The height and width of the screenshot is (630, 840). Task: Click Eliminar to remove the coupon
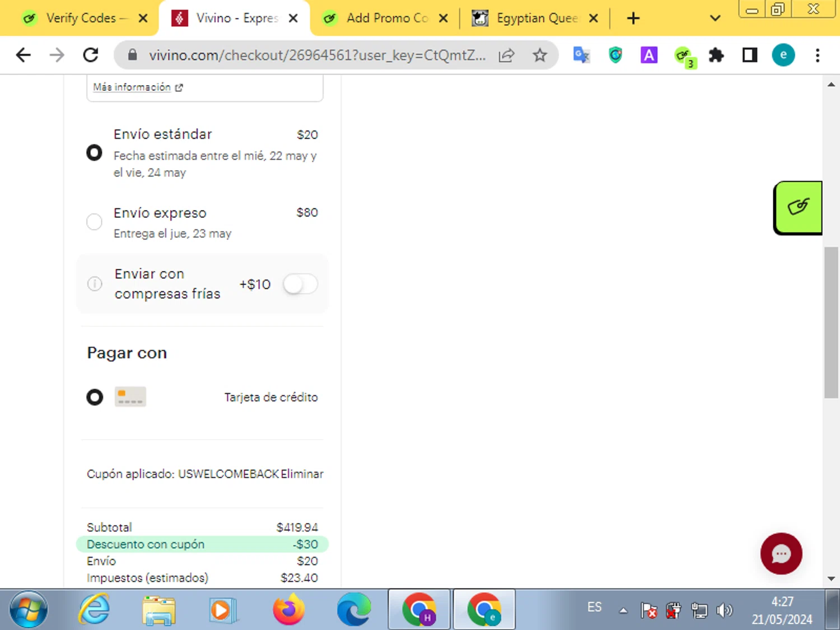pos(302,474)
